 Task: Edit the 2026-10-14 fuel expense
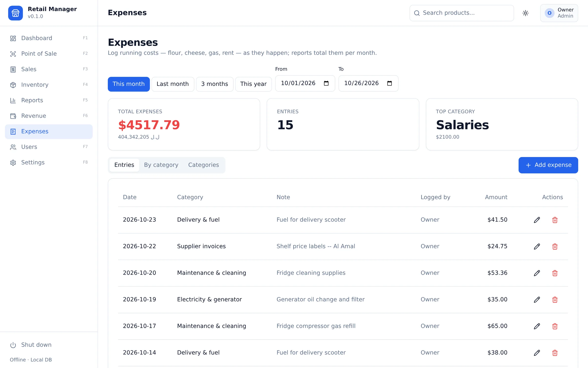pos(537,353)
